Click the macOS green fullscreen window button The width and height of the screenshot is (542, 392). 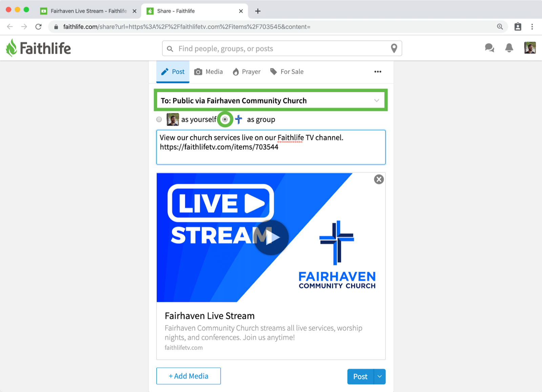[x=26, y=10]
